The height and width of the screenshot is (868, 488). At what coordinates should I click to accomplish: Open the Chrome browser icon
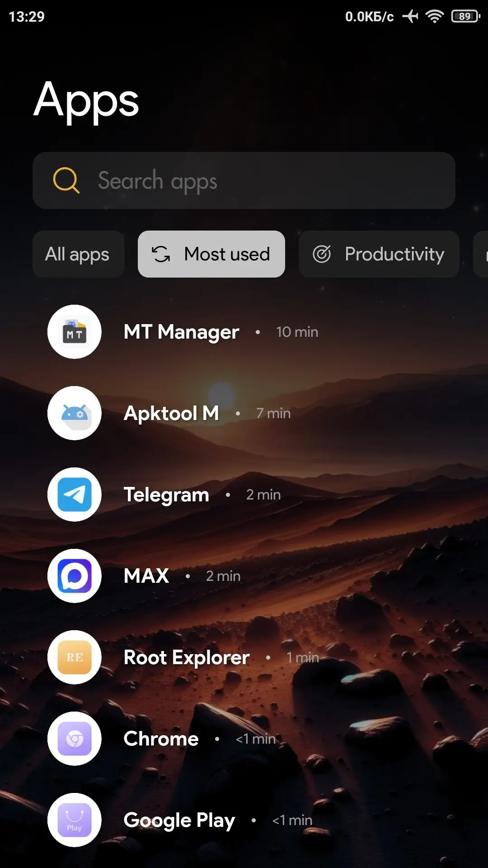point(75,739)
